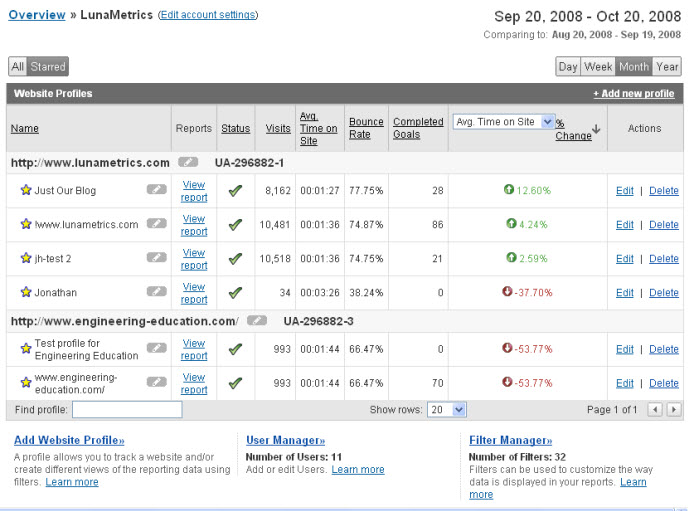
Task: Click Learn more under User Manager
Action: pos(358,469)
